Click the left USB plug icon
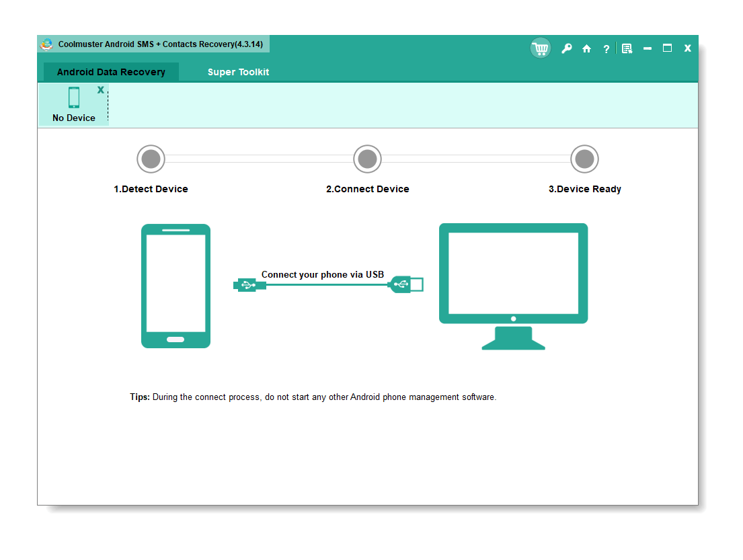743x560 pixels. coord(249,285)
